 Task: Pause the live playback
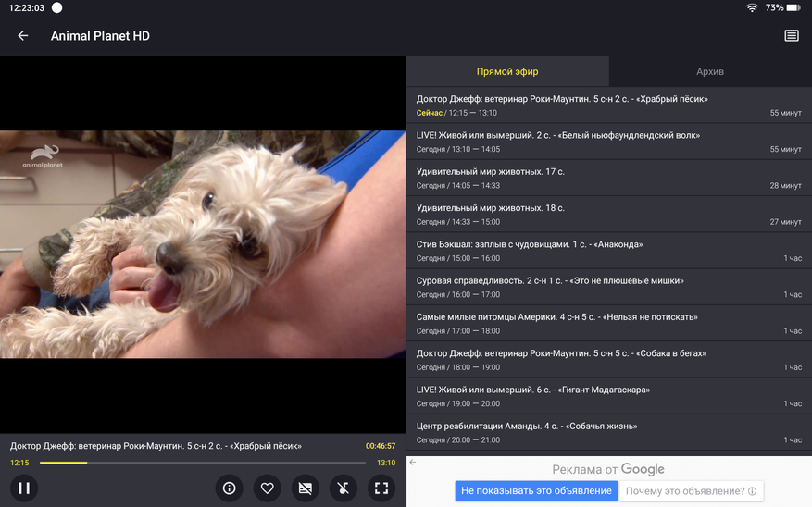click(24, 488)
